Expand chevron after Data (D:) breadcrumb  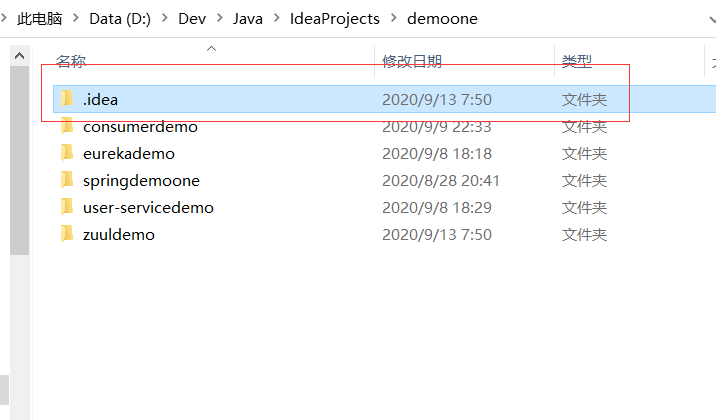click(x=165, y=18)
